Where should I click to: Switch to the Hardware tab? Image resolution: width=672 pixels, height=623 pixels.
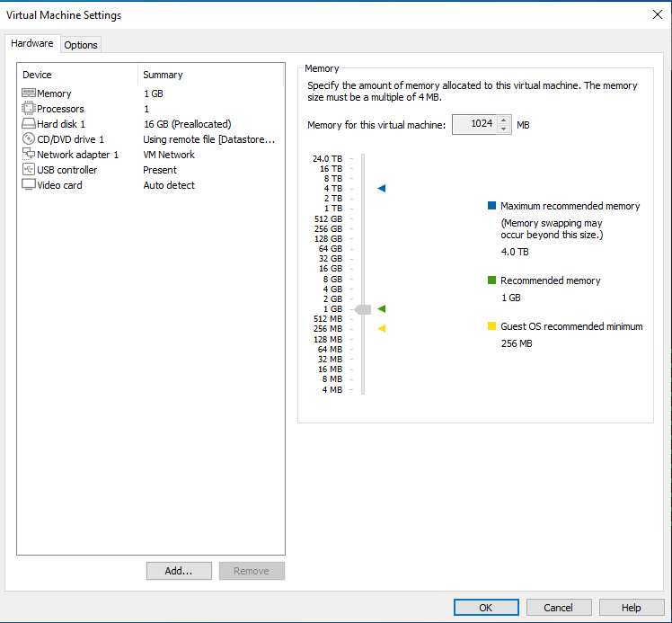tap(32, 43)
